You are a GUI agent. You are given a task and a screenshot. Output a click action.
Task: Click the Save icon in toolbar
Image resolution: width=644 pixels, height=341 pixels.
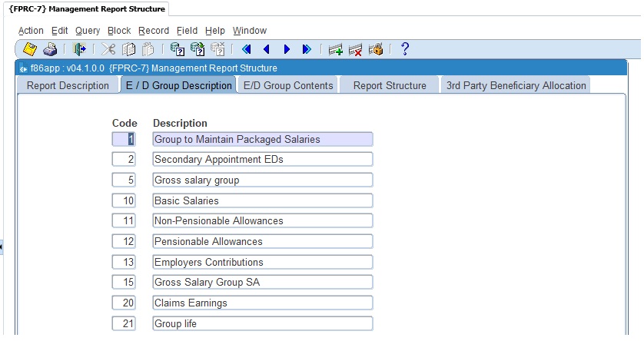[30, 49]
